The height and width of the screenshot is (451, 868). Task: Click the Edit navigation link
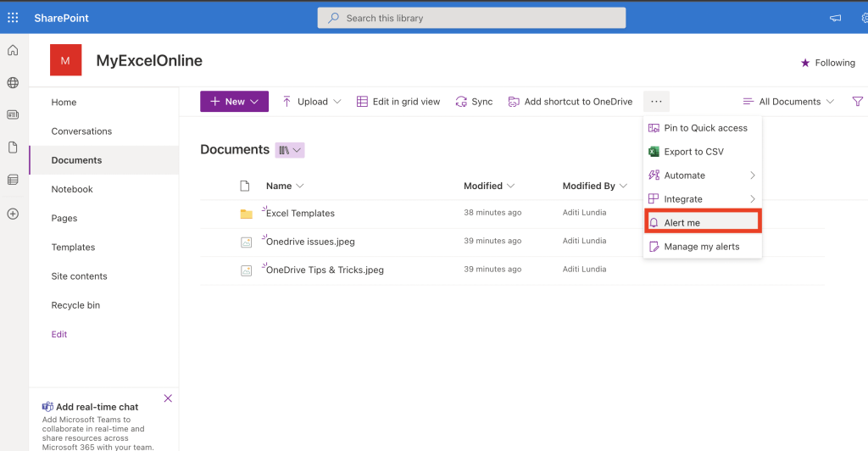coord(59,334)
